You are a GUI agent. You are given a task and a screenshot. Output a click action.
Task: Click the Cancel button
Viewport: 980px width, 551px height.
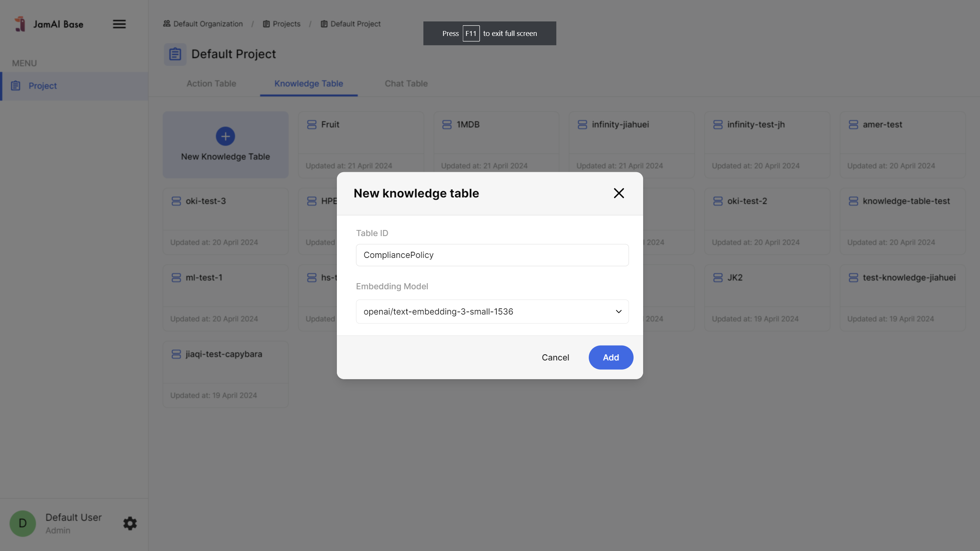point(555,357)
